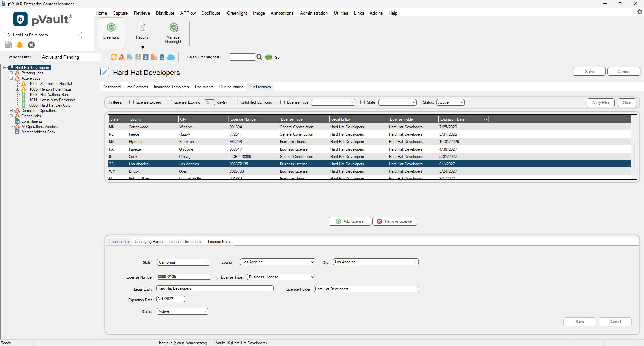The height and width of the screenshot is (346, 644).
Task: Click the Remove License button
Action: 394,221
